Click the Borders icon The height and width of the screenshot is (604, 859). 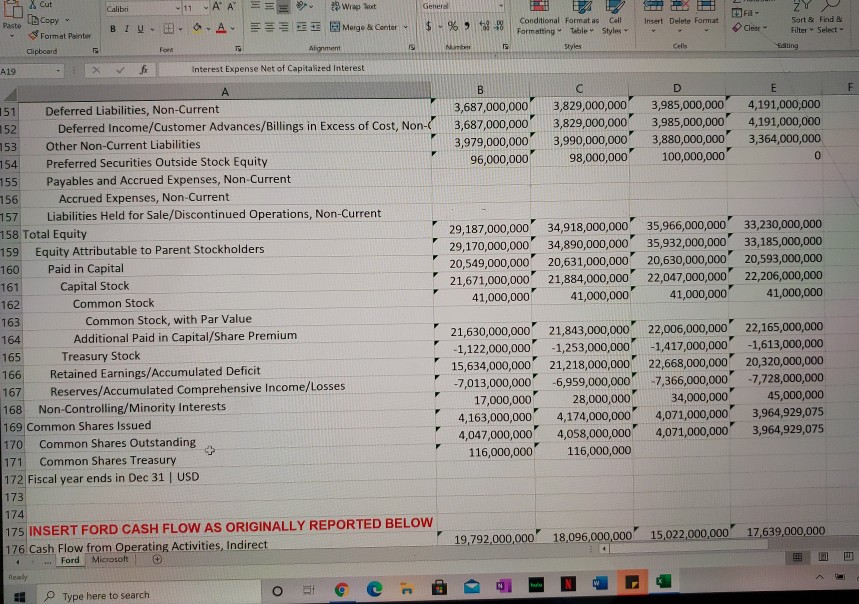[169, 28]
